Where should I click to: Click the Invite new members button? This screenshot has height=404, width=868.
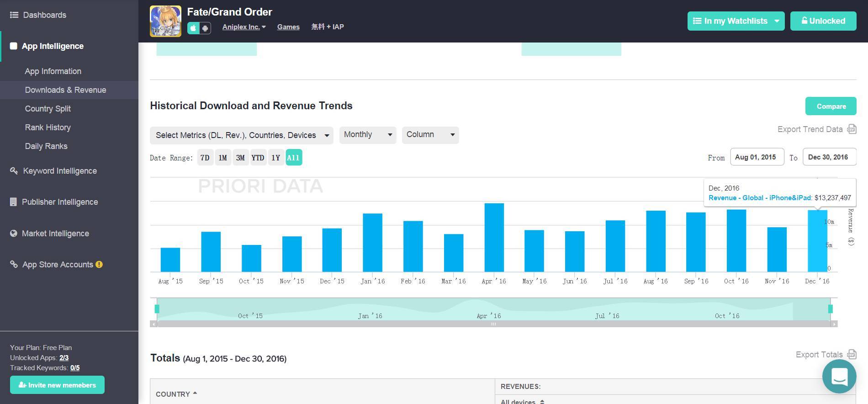pos(57,385)
